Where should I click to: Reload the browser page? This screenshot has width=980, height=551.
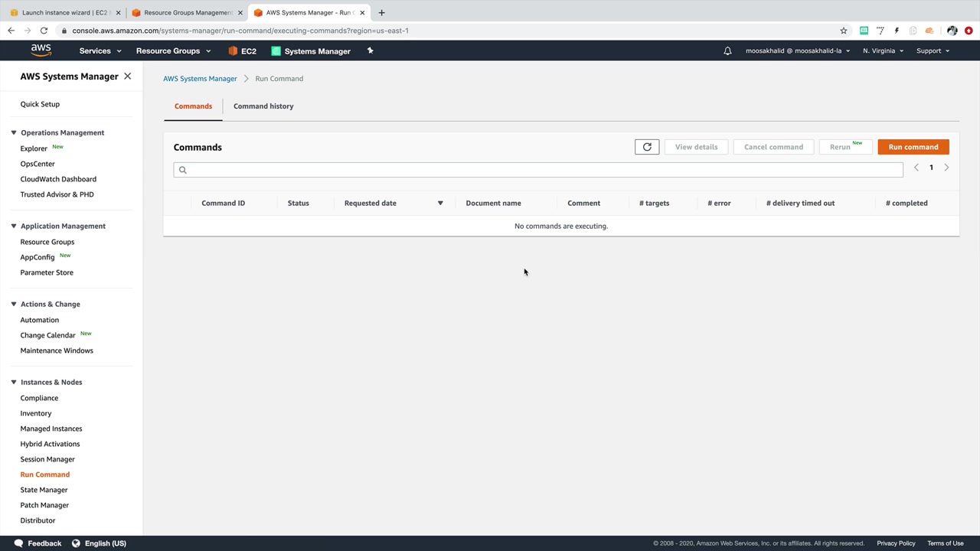point(44,31)
